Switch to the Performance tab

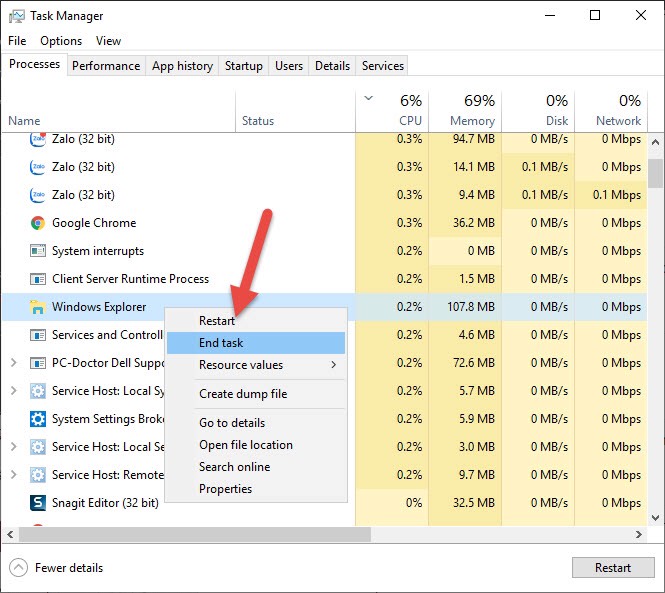(106, 66)
